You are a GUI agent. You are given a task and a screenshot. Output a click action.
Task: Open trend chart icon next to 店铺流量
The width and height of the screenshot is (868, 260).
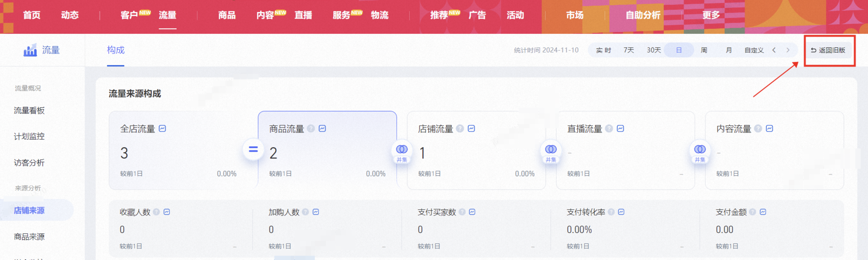point(471,129)
